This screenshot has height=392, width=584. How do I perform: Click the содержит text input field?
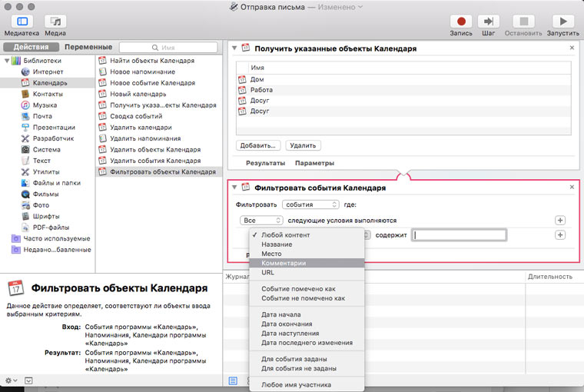(x=459, y=235)
